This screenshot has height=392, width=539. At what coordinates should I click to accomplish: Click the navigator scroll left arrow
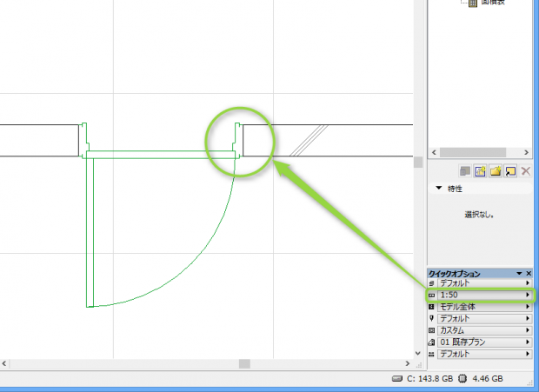click(434, 152)
